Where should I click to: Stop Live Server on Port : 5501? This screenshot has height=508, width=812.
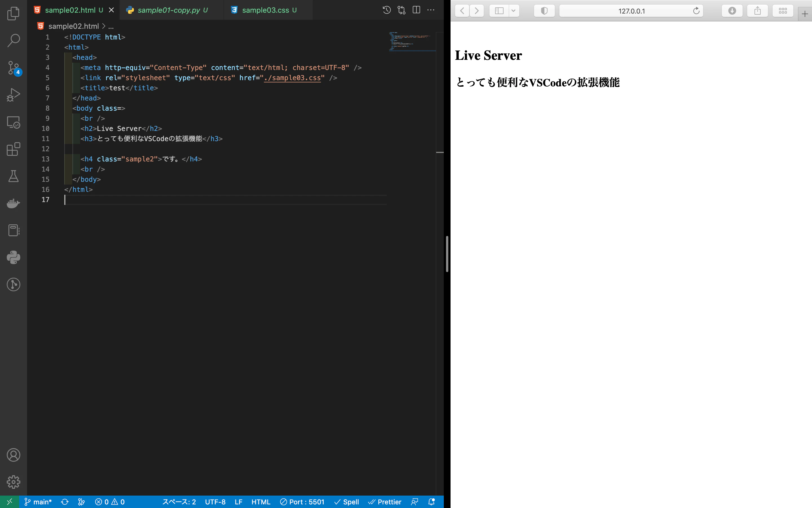(302, 502)
